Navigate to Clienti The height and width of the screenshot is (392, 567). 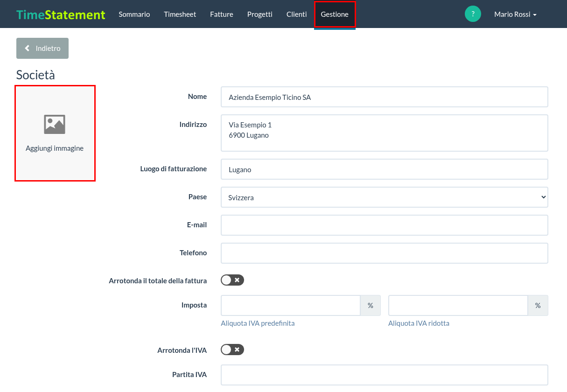(297, 14)
